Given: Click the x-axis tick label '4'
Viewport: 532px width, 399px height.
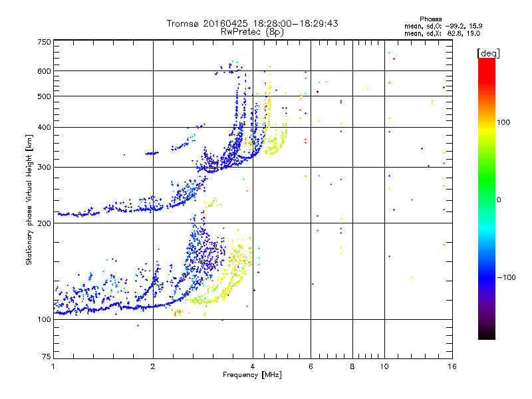Looking at the screenshot, I should click(x=253, y=366).
